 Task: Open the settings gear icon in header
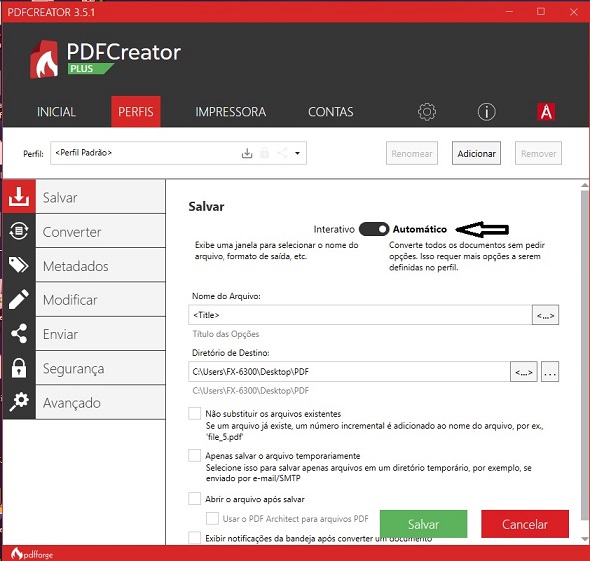pos(427,112)
